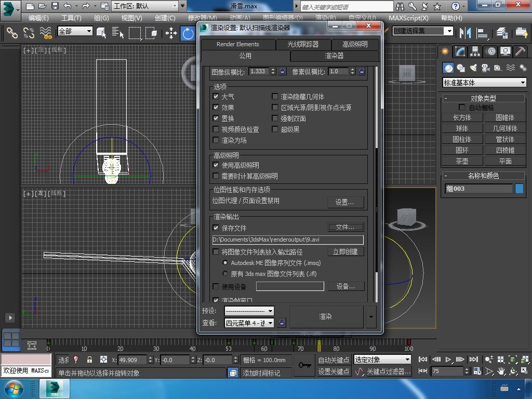This screenshot has height=399, width=532.
Task: Click the Align tool icon
Action: tap(482, 33)
